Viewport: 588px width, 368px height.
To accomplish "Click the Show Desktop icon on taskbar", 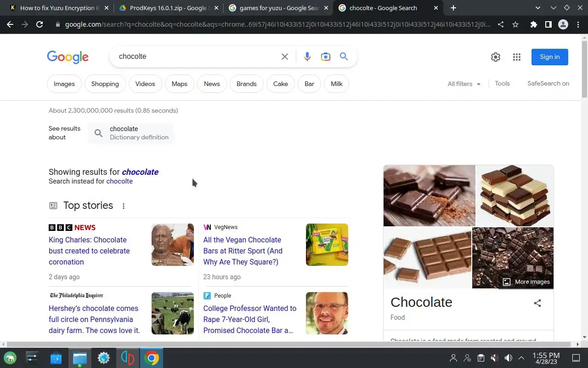I will (x=576, y=358).
